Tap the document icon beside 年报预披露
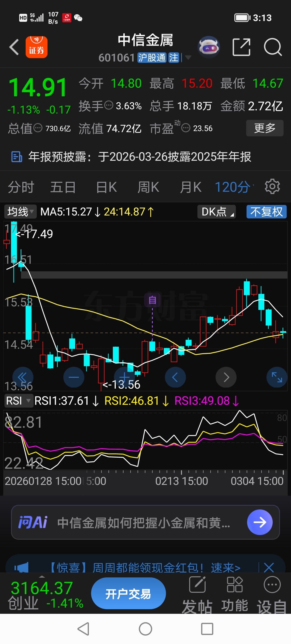 click(x=17, y=157)
